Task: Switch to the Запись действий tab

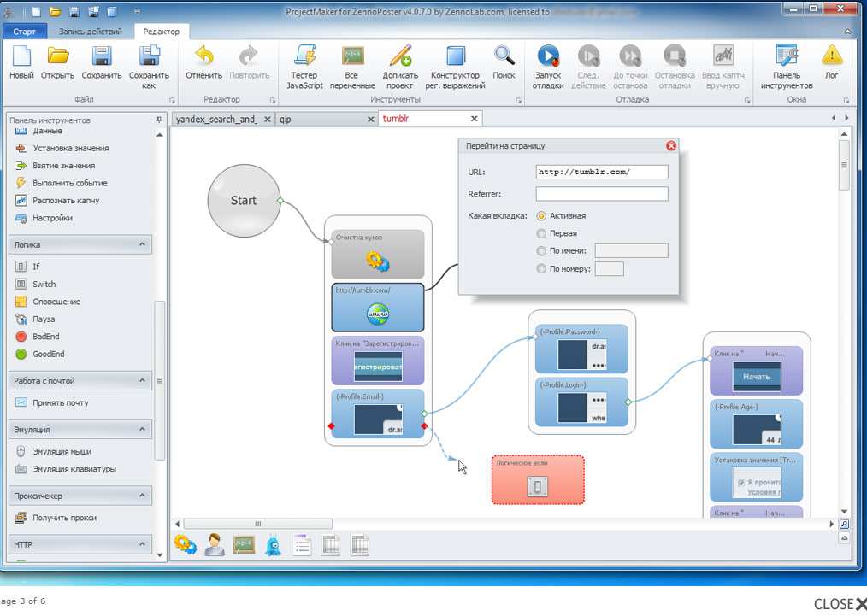Action: coord(90,32)
